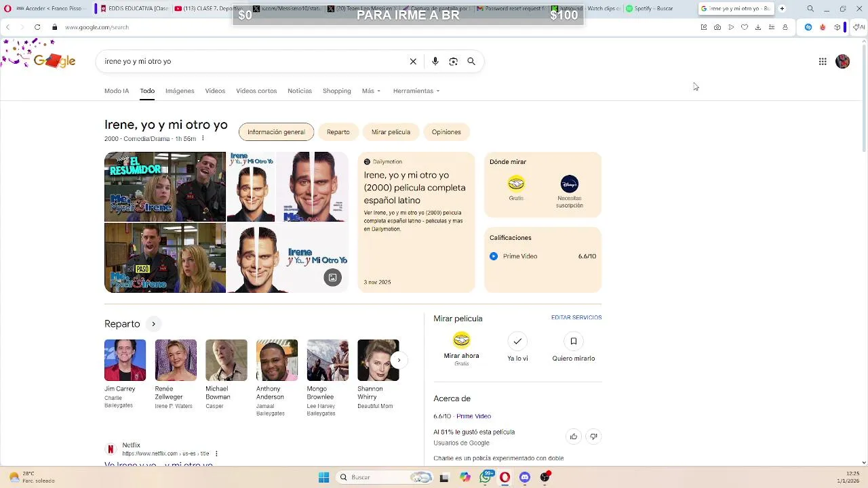The height and width of the screenshot is (488, 868).
Task: Open Anthony Anderson cast thumbnail
Action: pyautogui.click(x=277, y=360)
